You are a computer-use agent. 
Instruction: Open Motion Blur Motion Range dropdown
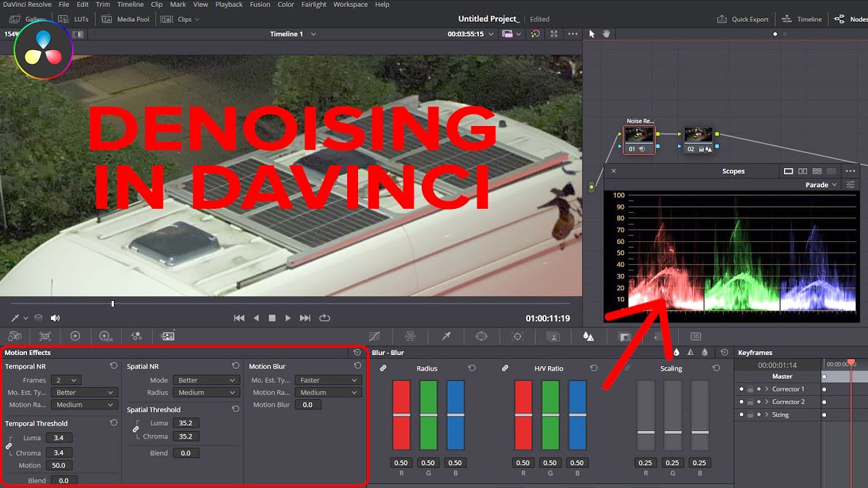(328, 392)
